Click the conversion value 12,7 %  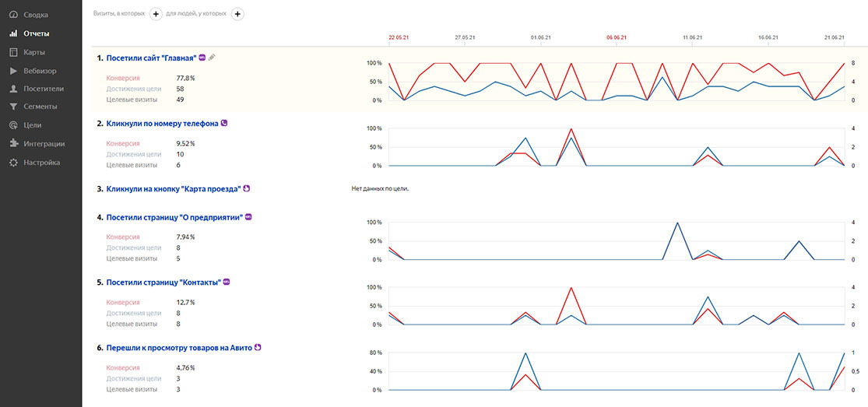pos(185,303)
